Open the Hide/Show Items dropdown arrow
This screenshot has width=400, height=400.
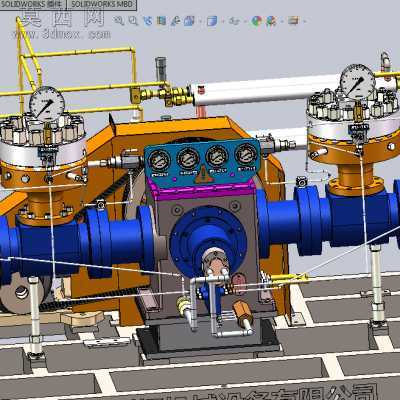pyautogui.click(x=245, y=21)
